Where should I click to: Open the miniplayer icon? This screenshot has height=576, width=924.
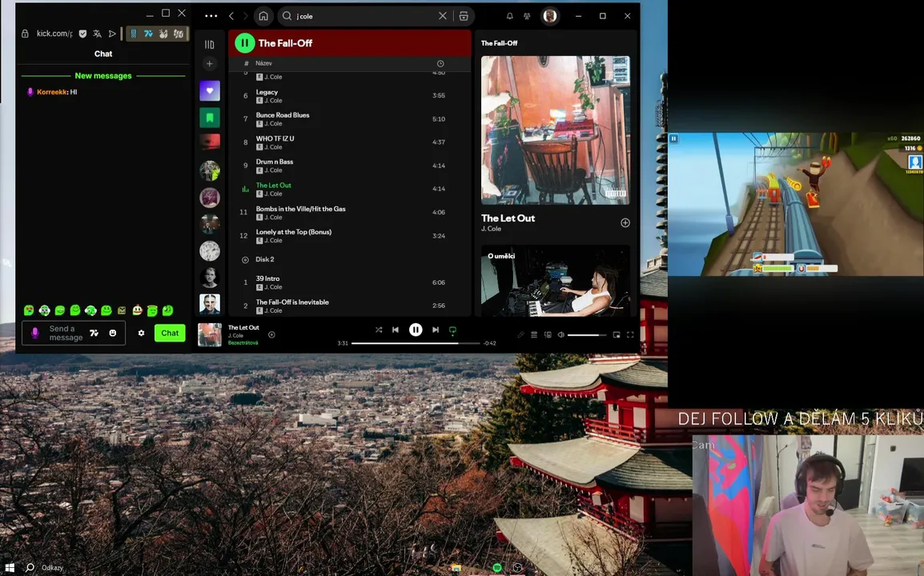coord(617,334)
